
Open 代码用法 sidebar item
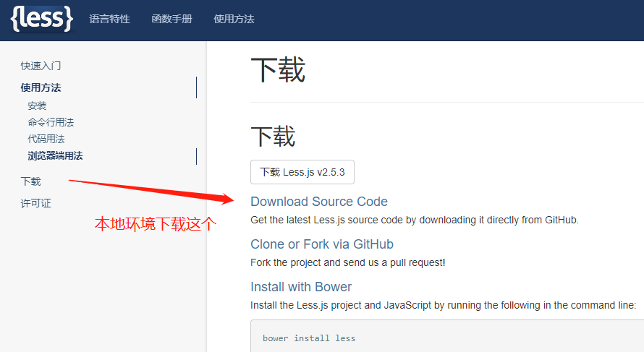tap(46, 139)
